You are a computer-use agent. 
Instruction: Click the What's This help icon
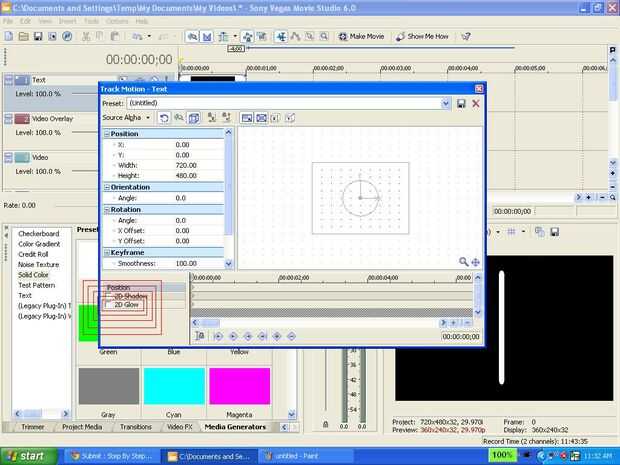click(466, 36)
